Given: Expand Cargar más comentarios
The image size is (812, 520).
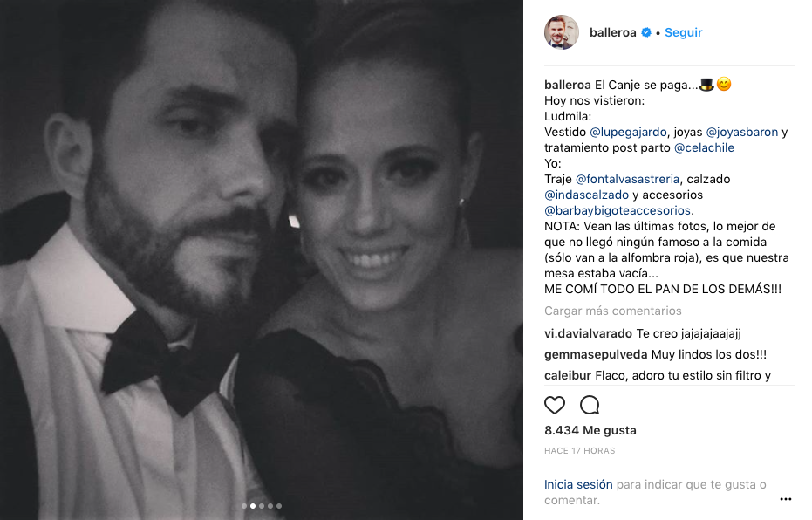Looking at the screenshot, I should 612,311.
